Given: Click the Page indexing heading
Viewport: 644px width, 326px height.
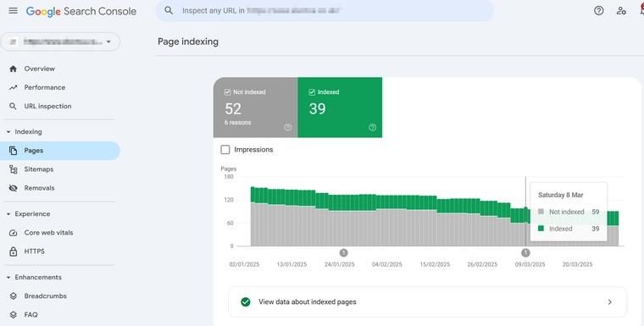Looking at the screenshot, I should pos(188,41).
